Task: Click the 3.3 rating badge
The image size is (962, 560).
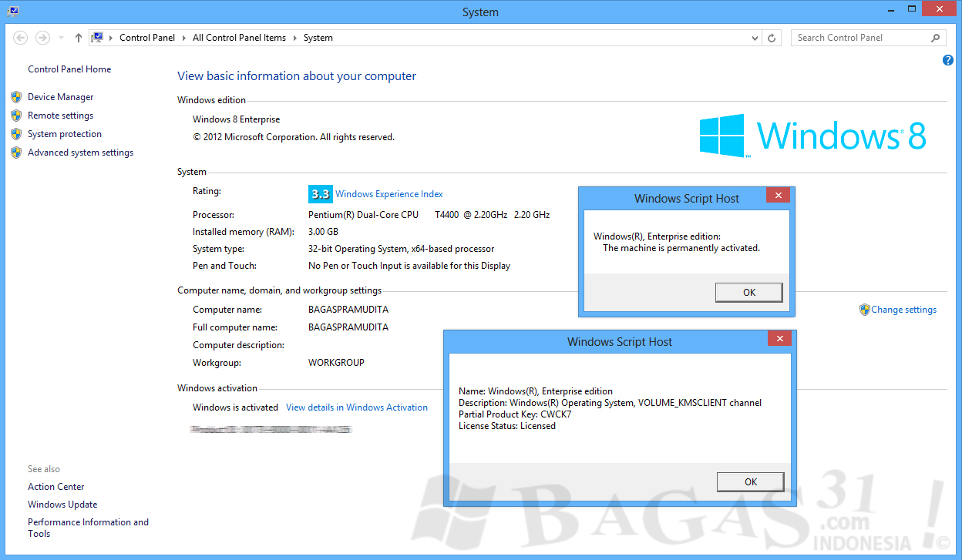Action: point(320,194)
